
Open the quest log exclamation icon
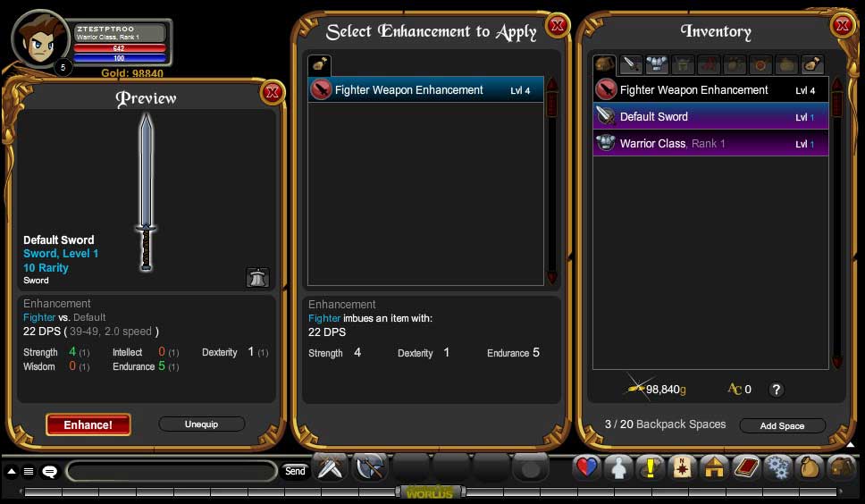[x=651, y=469]
